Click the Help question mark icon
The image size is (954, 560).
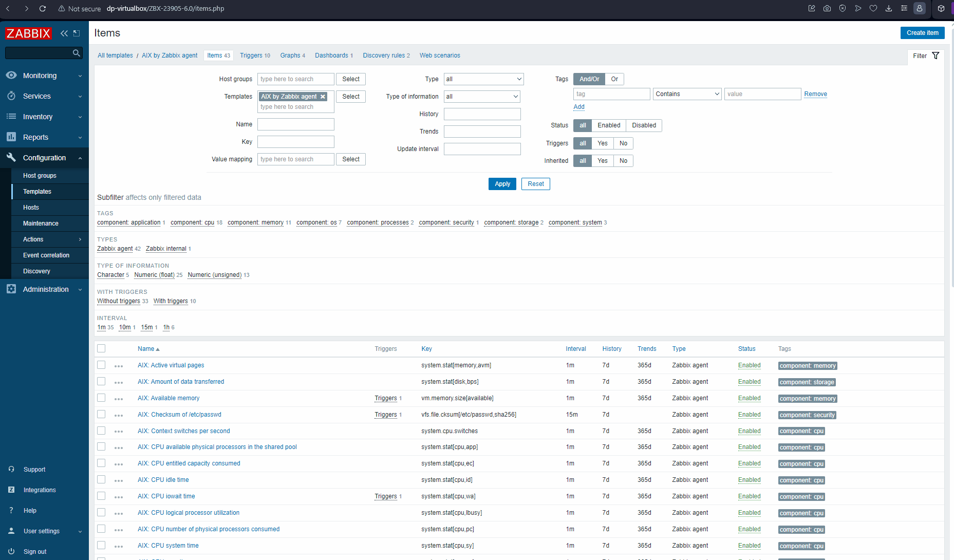click(11, 510)
